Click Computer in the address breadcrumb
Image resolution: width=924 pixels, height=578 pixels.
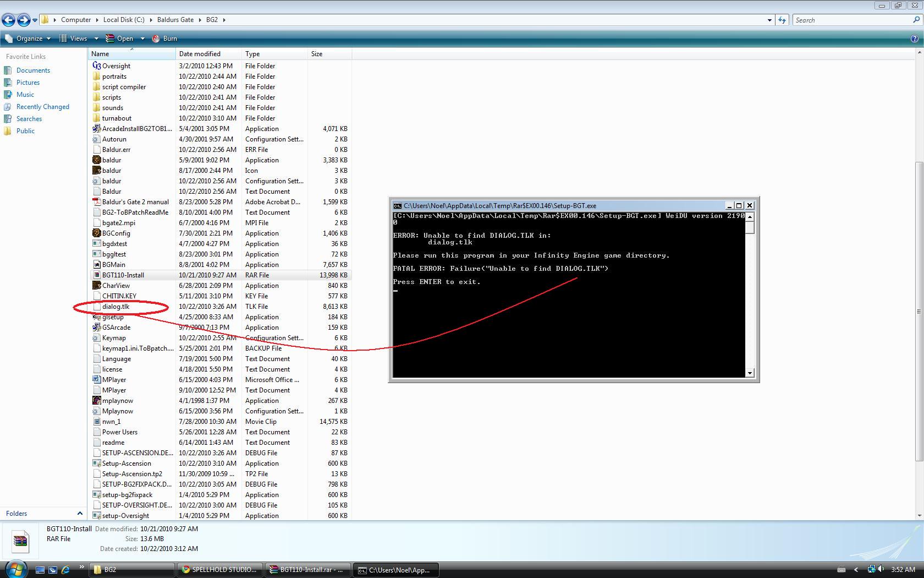click(76, 20)
